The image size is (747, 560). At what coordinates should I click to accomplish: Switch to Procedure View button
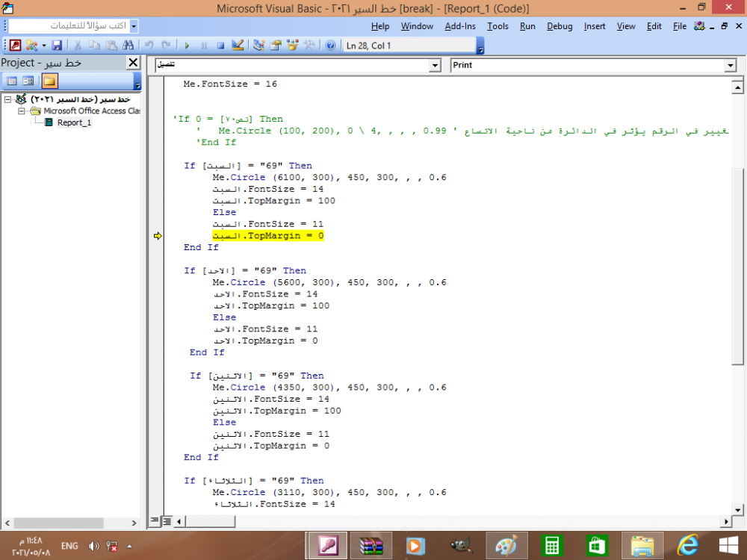tap(155, 521)
